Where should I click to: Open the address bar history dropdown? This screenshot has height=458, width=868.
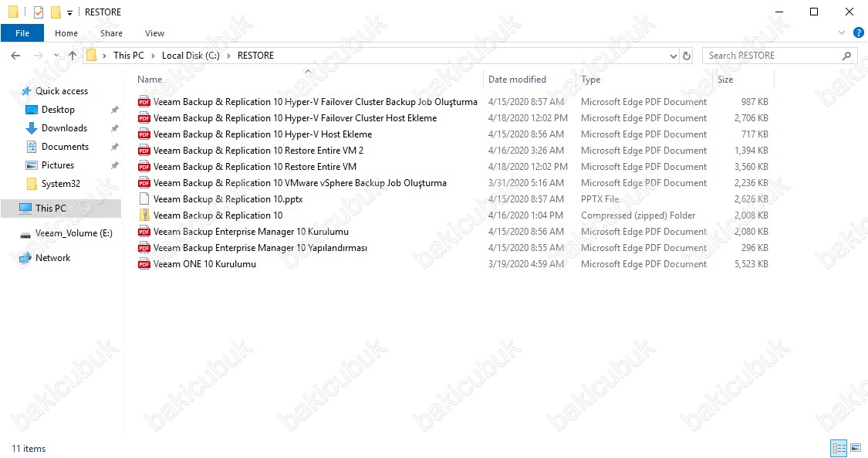(673, 56)
